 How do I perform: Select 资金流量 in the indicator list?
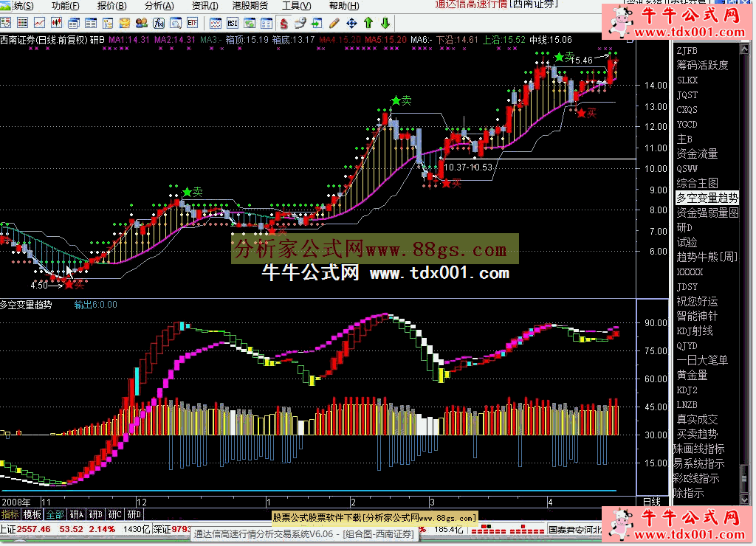coord(697,153)
